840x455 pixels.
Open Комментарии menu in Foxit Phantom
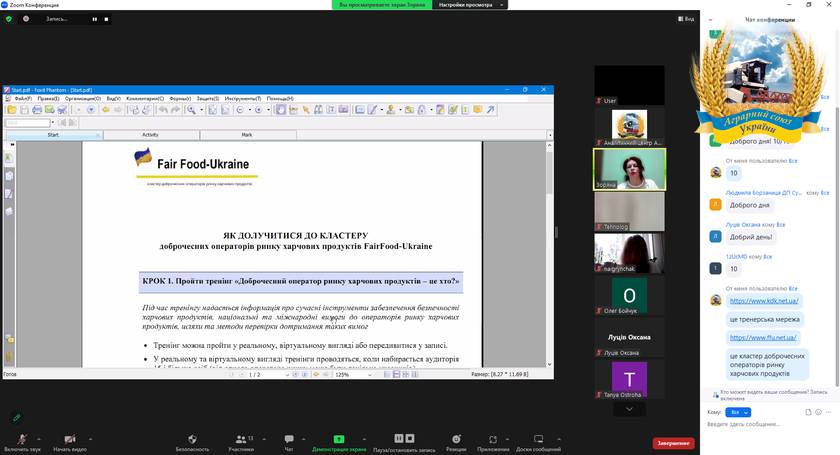pos(145,99)
